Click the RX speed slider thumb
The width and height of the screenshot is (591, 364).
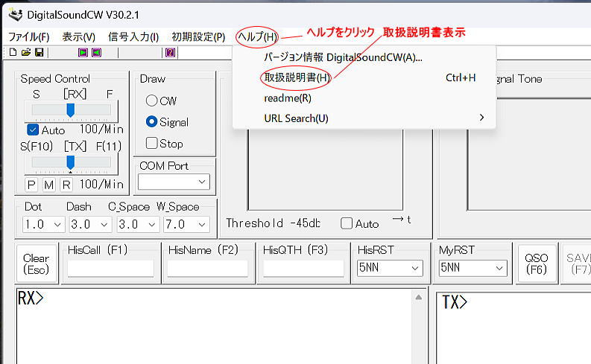[x=71, y=110]
